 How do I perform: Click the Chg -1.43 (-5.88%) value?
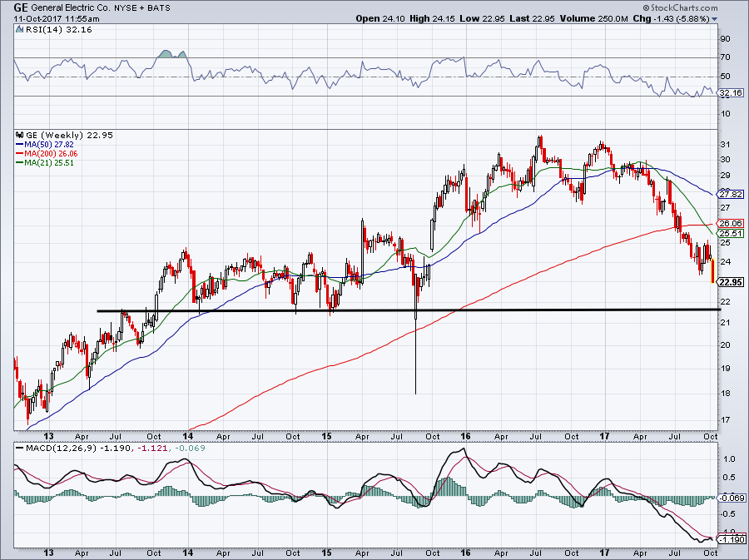(671, 18)
